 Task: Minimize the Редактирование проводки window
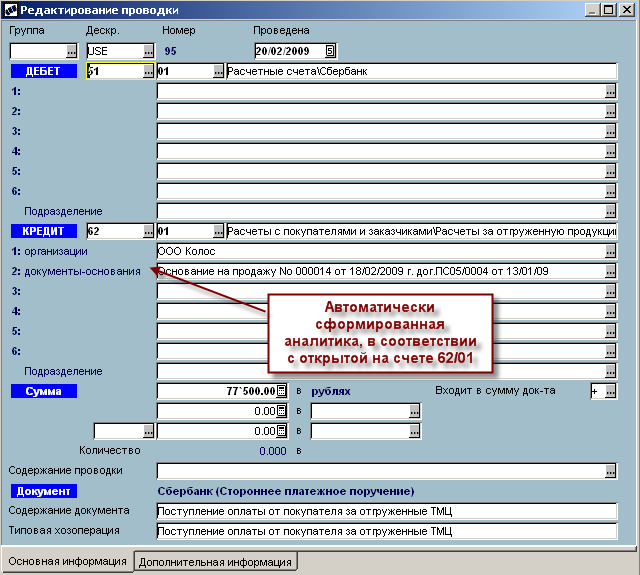pyautogui.click(x=593, y=10)
